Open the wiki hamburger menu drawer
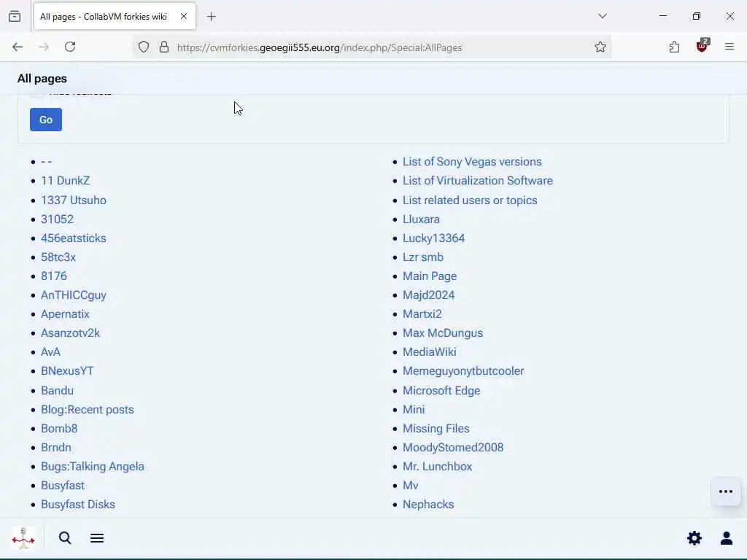Image resolution: width=747 pixels, height=560 pixels. (97, 538)
